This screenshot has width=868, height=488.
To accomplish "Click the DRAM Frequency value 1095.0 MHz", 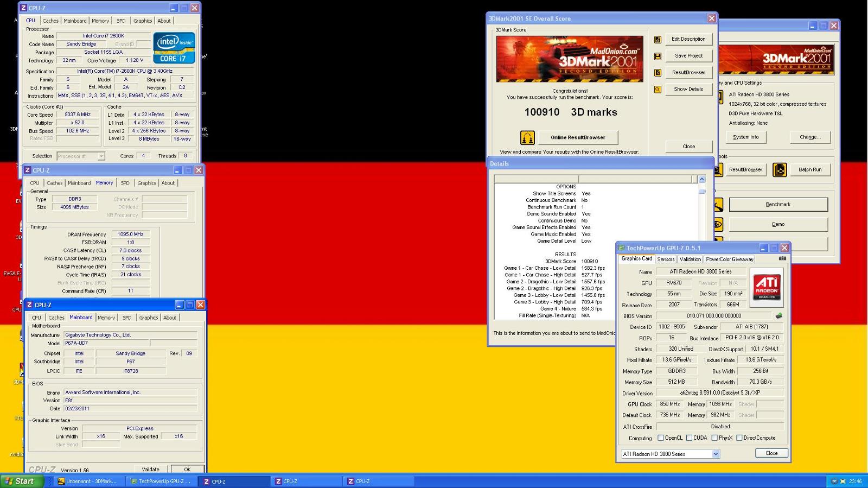I will point(130,235).
